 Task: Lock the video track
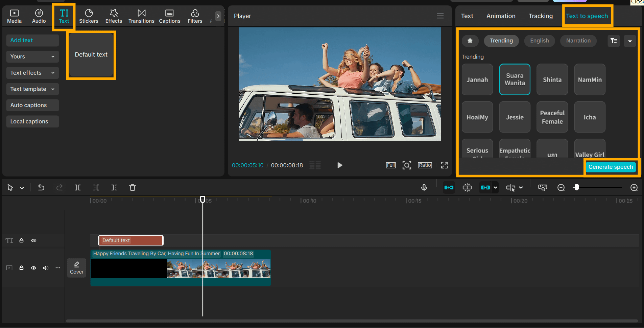(x=21, y=268)
